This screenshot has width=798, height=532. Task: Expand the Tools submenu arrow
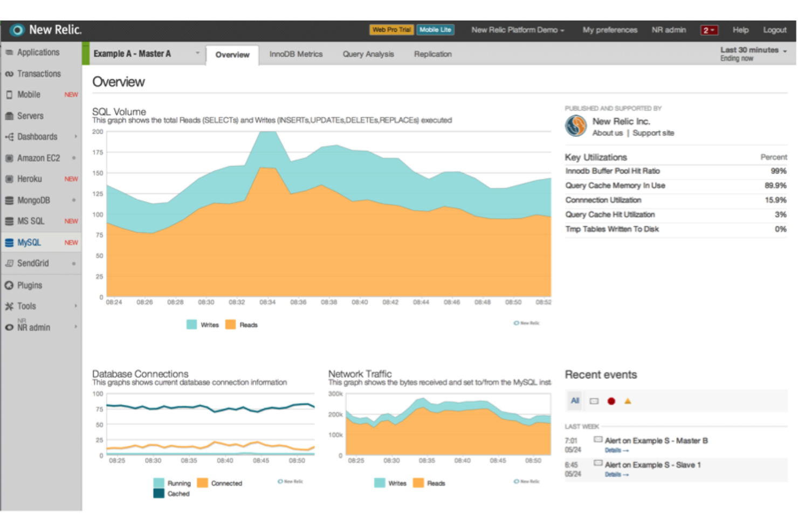[75, 306]
